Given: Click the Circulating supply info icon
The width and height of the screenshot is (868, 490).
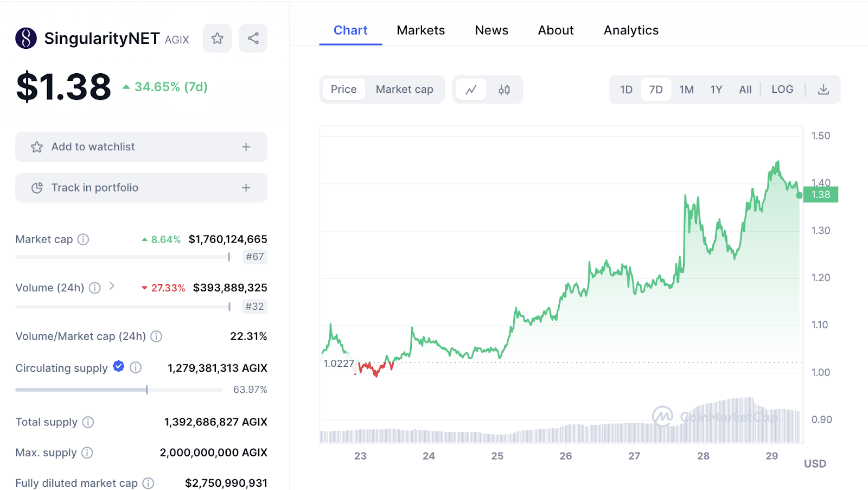Looking at the screenshot, I should coord(136,368).
